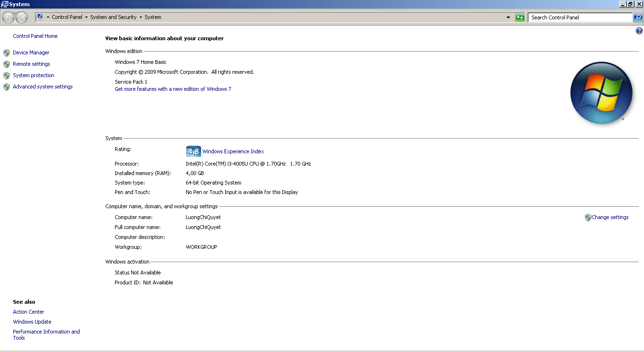
Task: Click the LuongChiQuyet value beside Full computer name
Action: pos(203,227)
